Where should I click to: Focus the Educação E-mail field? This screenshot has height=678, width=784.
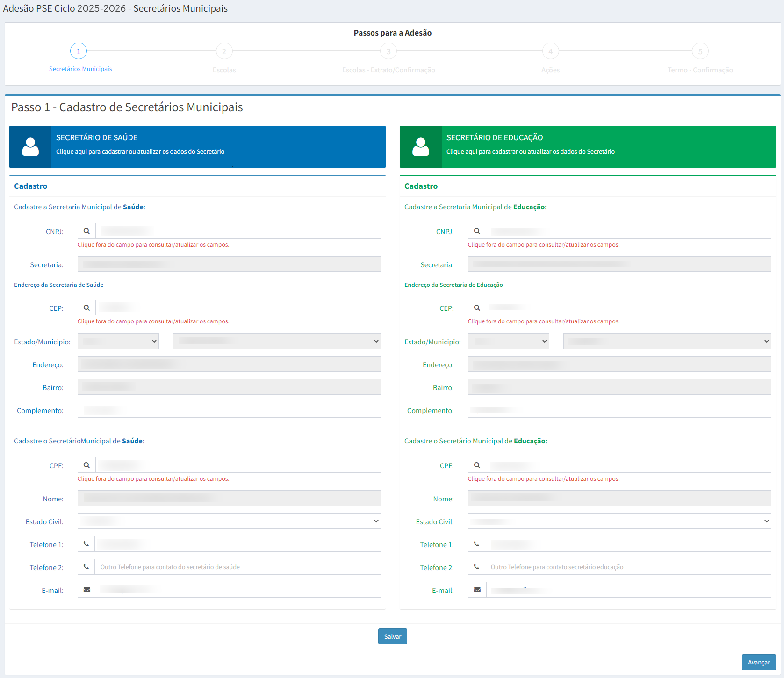tap(629, 590)
